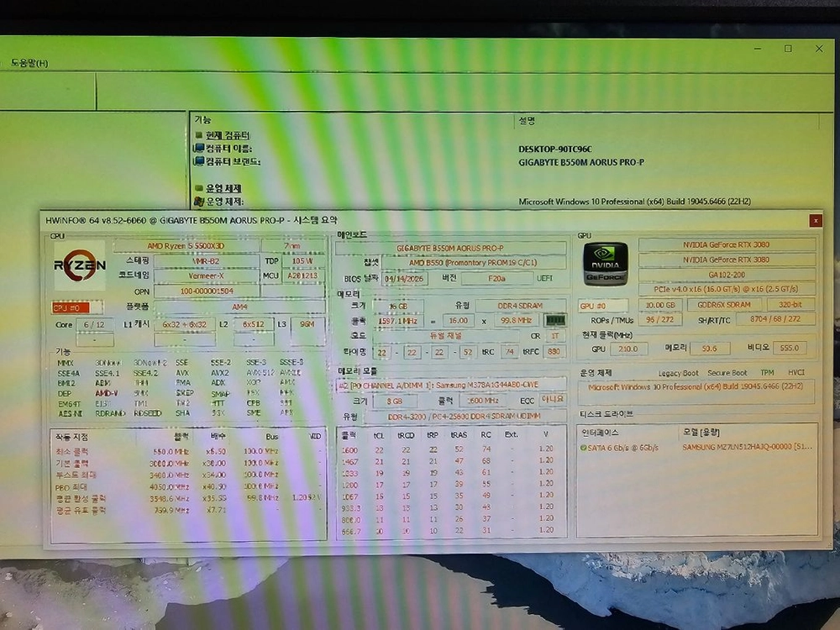Click the 1467 clock row in the timing table
840x630 pixels.
click(x=451, y=461)
